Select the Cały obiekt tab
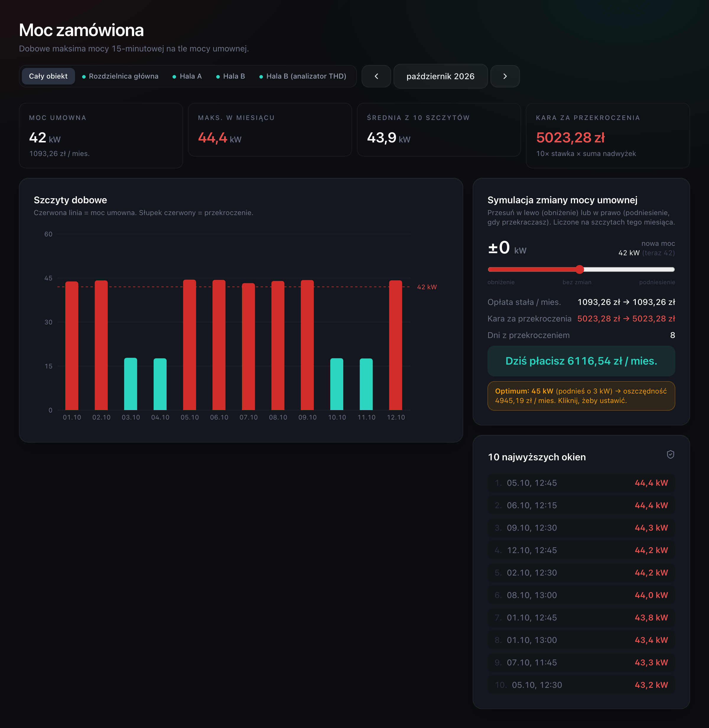The height and width of the screenshot is (728, 709). tap(48, 76)
